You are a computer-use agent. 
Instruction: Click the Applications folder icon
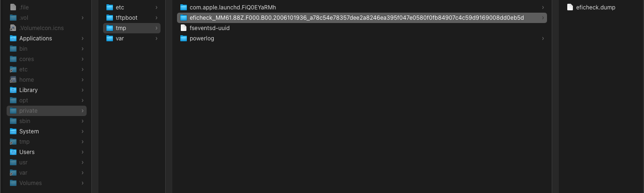click(x=13, y=39)
